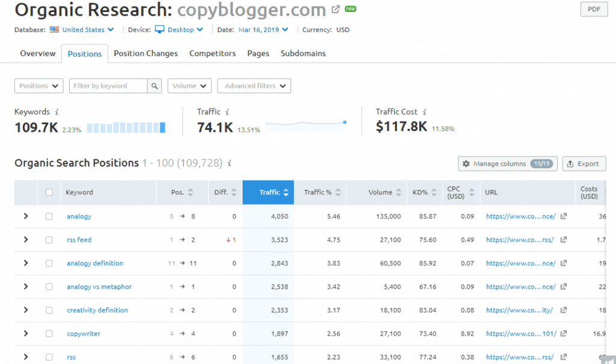Open the Advanced filters dropdown
616x364 pixels.
click(254, 85)
